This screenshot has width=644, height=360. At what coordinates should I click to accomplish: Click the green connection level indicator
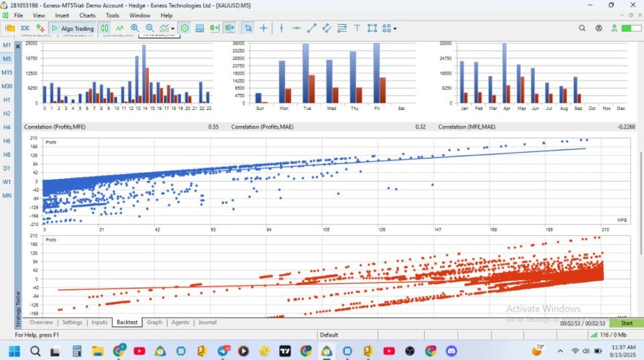click(x=631, y=28)
